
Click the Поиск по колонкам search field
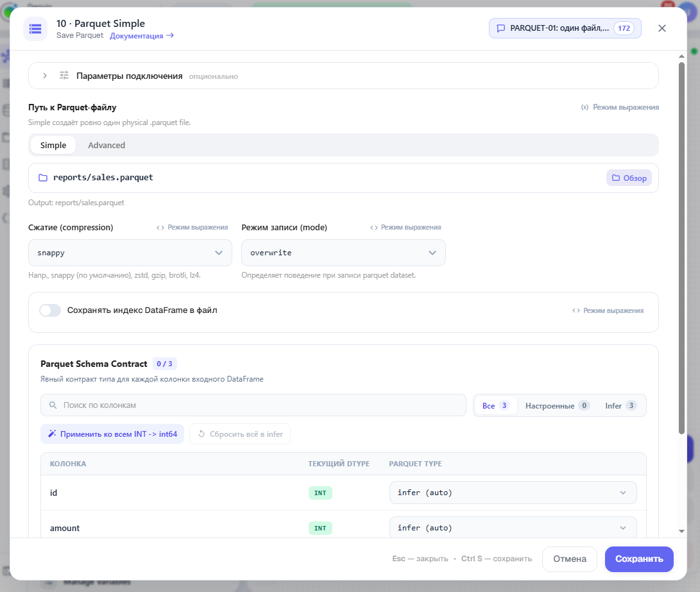pyautogui.click(x=253, y=405)
